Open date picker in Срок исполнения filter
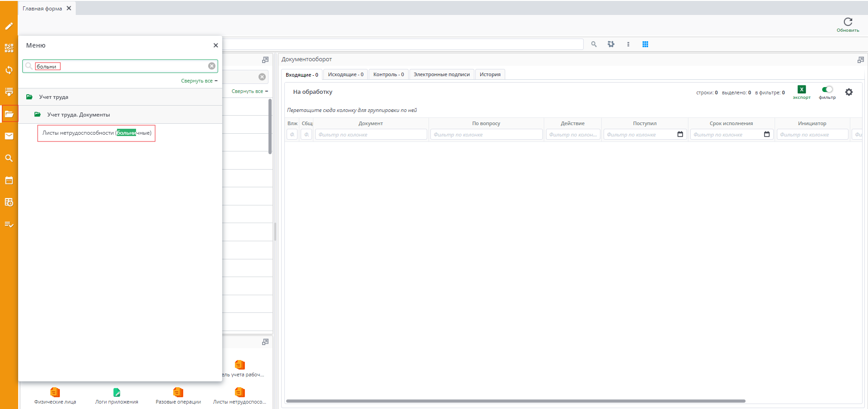868x409 pixels. pyautogui.click(x=766, y=134)
